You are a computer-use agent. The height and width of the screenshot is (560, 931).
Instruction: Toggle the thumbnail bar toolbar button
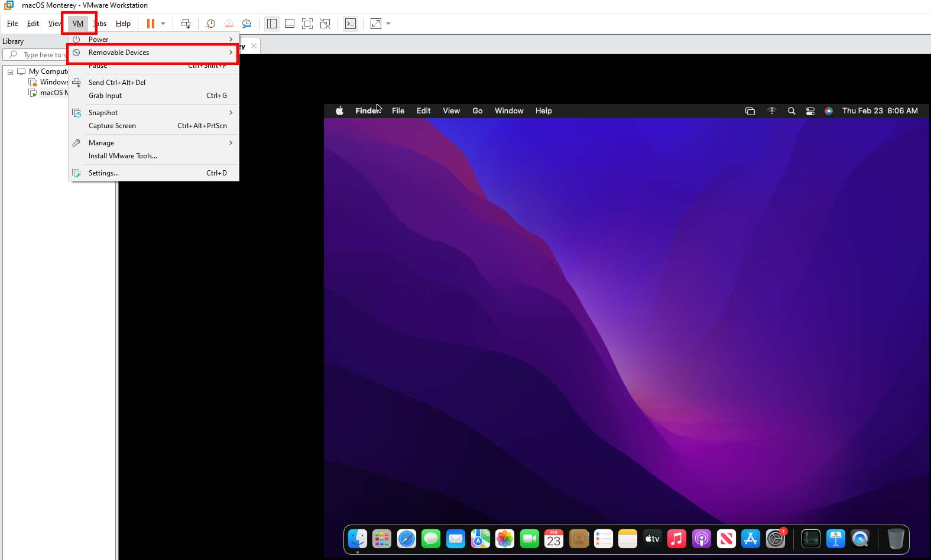point(290,24)
